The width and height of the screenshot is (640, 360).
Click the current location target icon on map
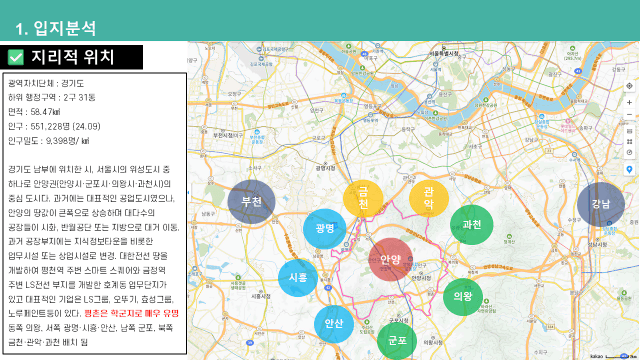pos(629,86)
